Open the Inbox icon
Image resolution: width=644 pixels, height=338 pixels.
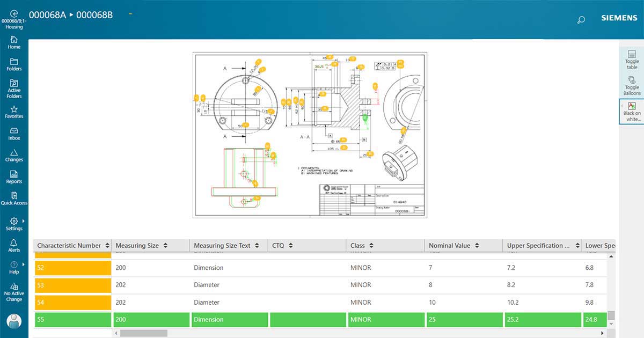[x=14, y=131]
